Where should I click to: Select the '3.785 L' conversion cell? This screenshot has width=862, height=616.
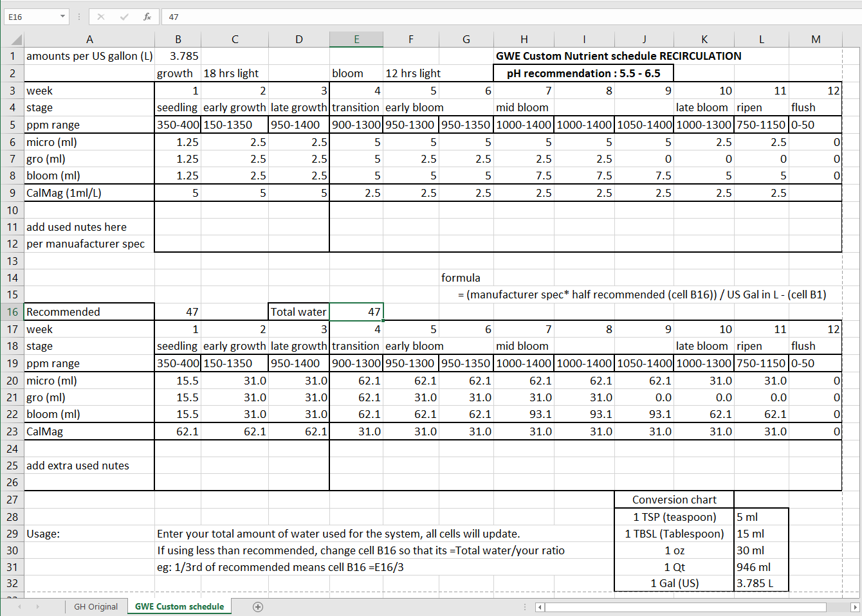click(762, 583)
